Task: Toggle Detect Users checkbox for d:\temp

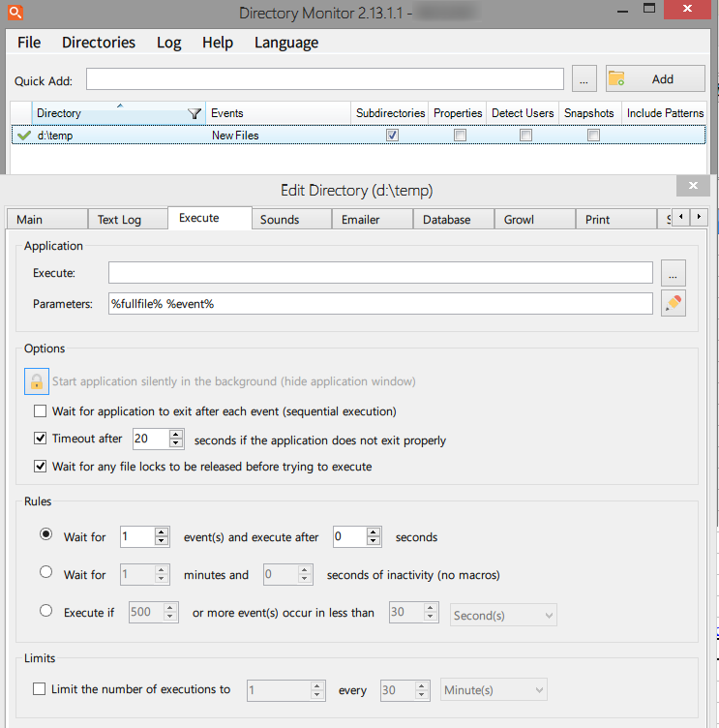Action: (x=525, y=136)
